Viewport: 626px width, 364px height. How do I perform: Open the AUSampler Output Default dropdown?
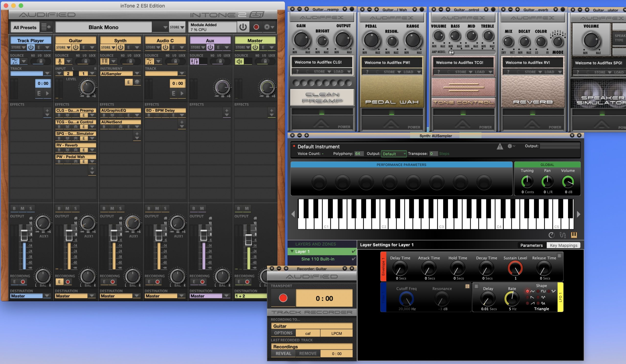394,154
